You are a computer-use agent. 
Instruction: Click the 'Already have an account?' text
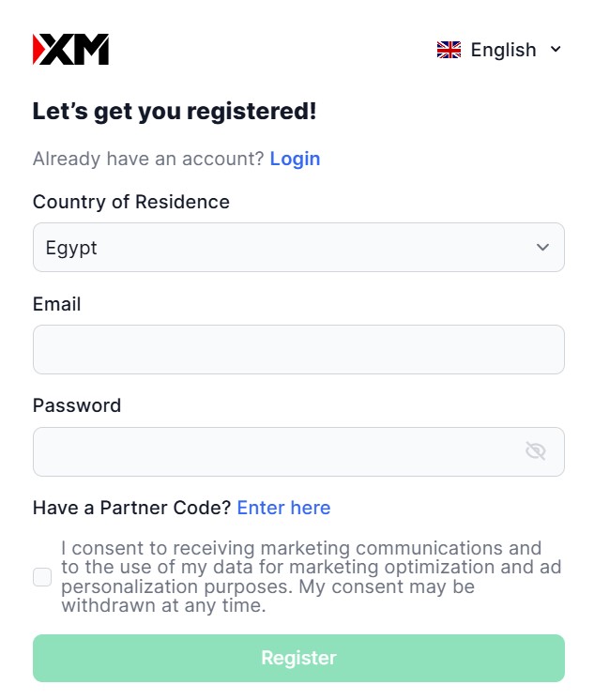(x=148, y=159)
